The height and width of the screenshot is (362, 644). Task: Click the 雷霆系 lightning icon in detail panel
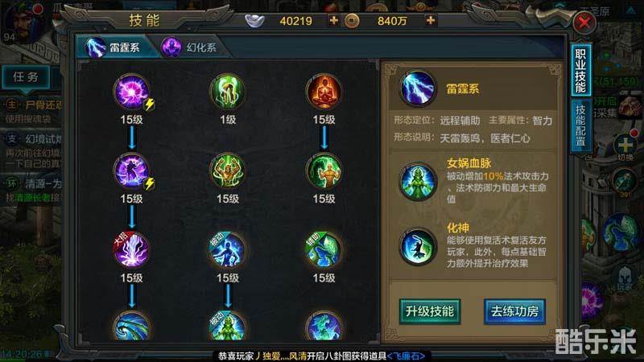tap(418, 88)
